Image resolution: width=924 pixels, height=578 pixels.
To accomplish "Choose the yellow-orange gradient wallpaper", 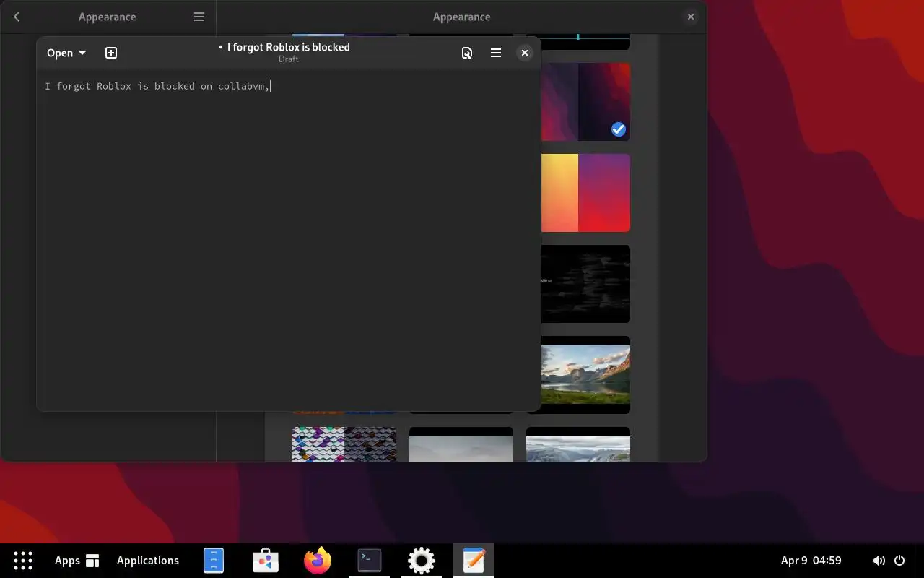I will [x=585, y=193].
